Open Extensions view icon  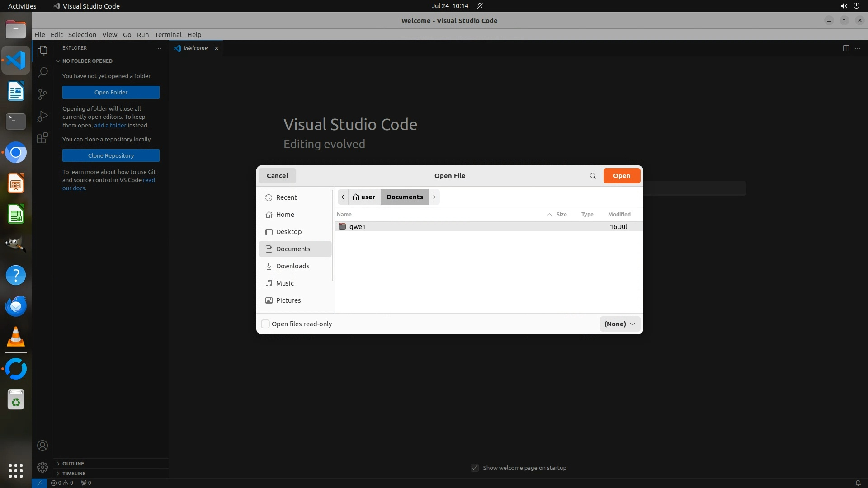42,138
